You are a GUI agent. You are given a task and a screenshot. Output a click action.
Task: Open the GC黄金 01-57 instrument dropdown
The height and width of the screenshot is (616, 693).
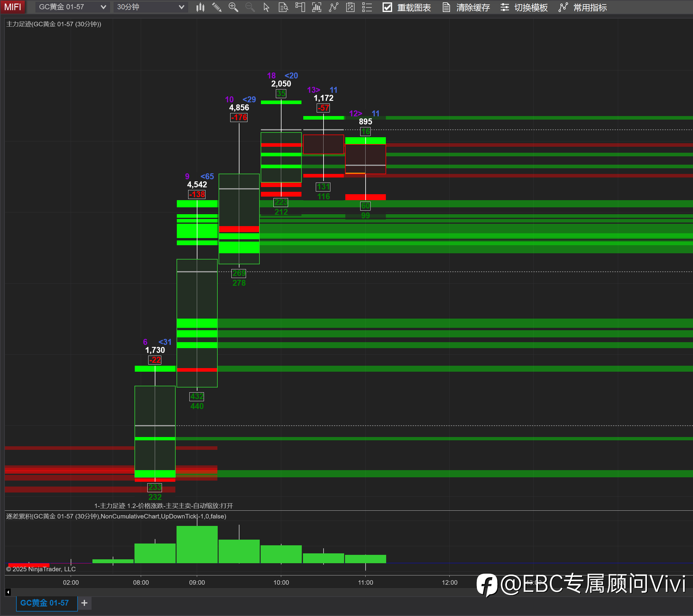click(x=72, y=7)
